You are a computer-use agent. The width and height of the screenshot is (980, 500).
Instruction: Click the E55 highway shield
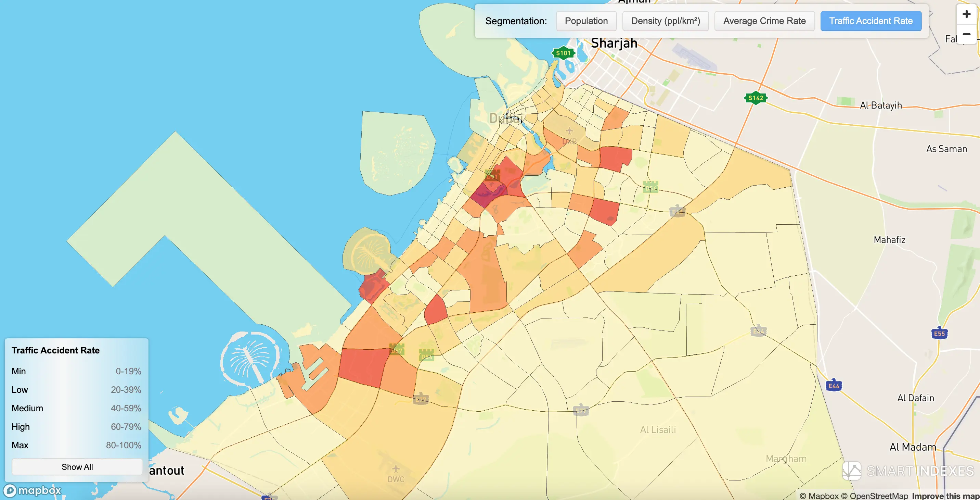point(939,333)
